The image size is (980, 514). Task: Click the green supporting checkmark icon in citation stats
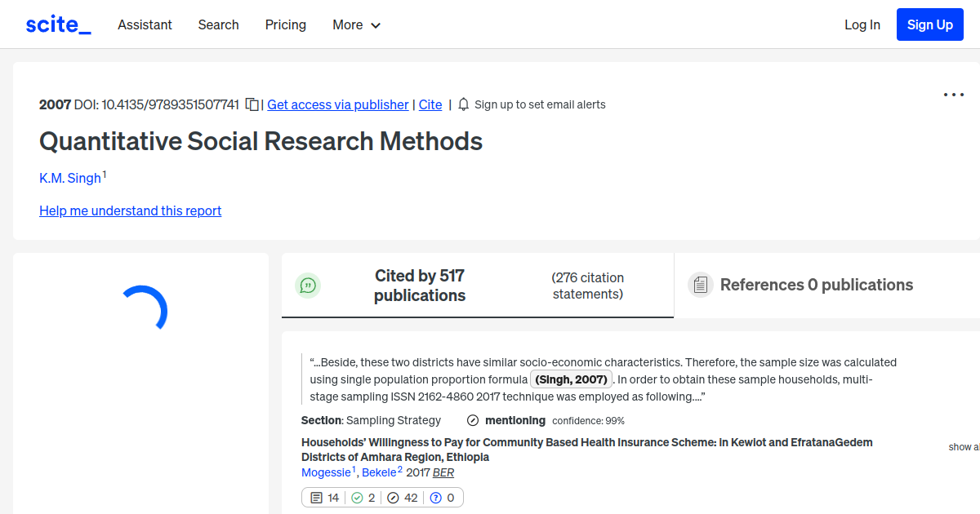click(357, 497)
